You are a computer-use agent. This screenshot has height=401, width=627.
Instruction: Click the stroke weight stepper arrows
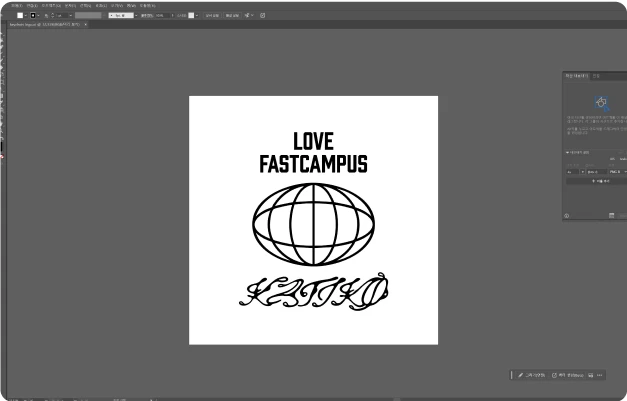tap(52, 16)
